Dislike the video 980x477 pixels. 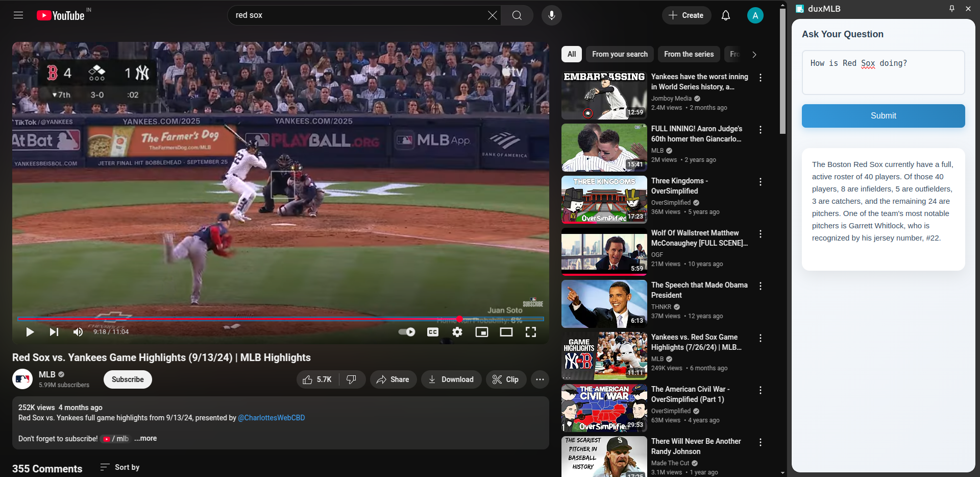pos(352,379)
